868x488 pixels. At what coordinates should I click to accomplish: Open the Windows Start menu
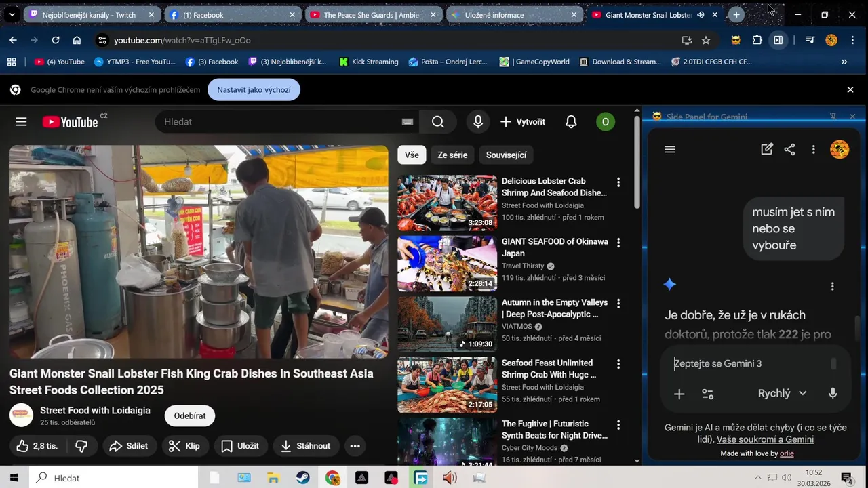[x=14, y=478]
